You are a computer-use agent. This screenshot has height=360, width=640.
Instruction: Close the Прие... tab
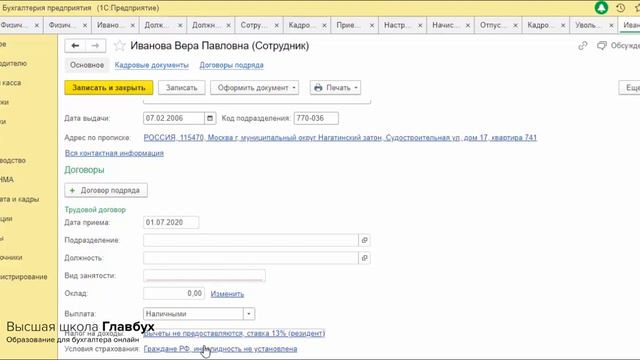coord(372,25)
